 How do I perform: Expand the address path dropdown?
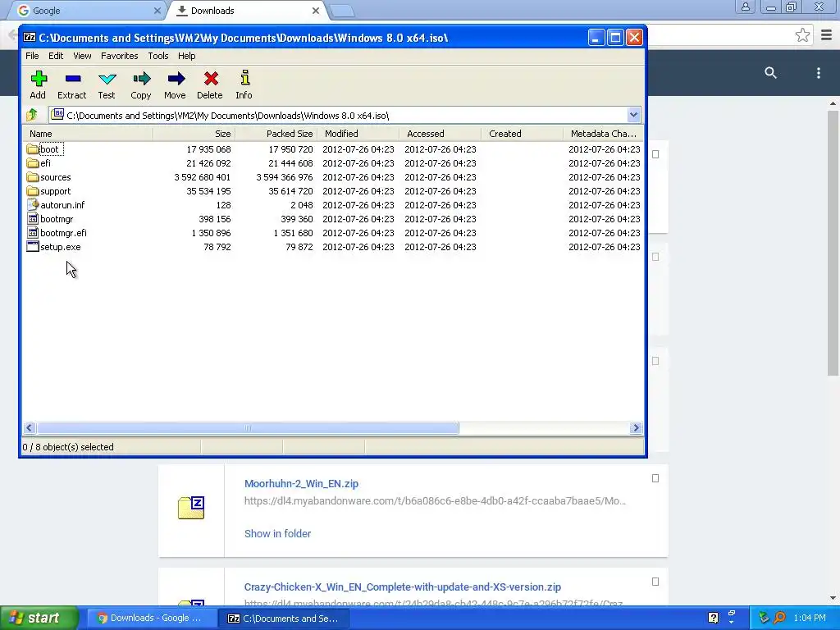[x=634, y=115]
